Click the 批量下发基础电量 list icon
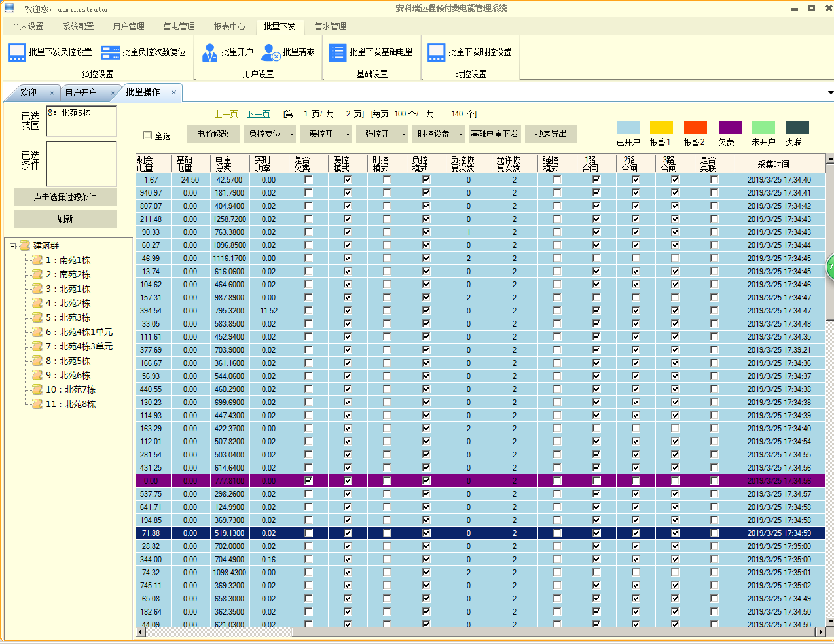834x644 pixels. coord(337,52)
